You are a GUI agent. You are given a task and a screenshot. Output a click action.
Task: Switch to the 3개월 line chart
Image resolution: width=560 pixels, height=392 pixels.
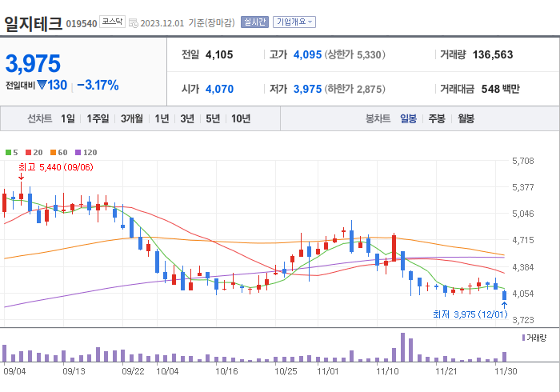tap(132, 118)
